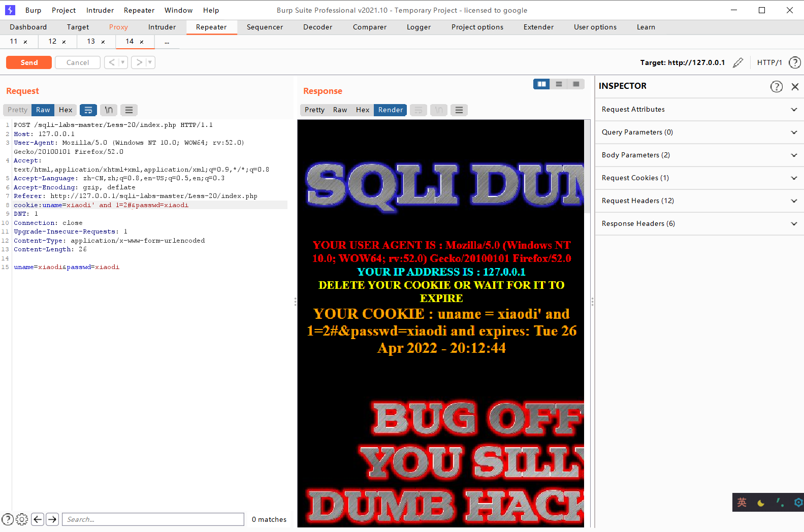This screenshot has width=804, height=532.
Task: Open the Project menu
Action: [63, 10]
